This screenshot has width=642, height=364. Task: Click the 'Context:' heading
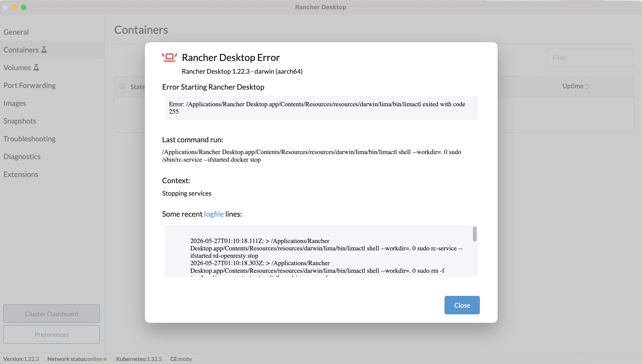[176, 180]
